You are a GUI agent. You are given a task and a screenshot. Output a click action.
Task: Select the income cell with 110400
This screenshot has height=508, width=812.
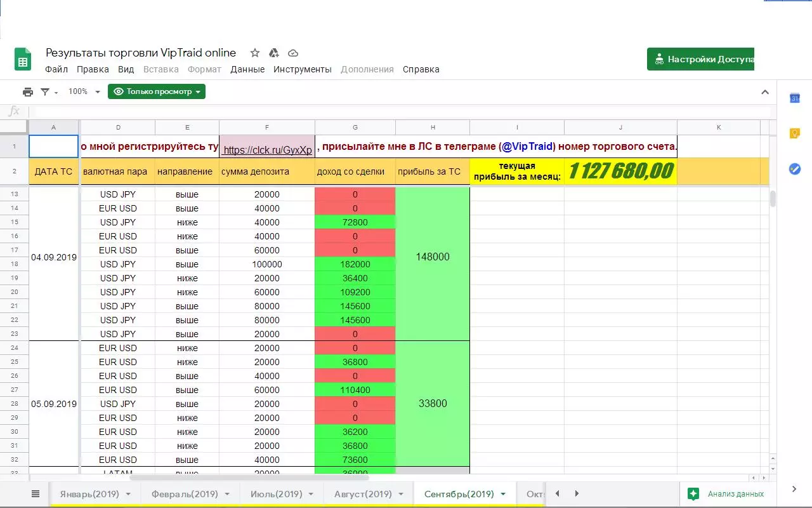coord(355,390)
